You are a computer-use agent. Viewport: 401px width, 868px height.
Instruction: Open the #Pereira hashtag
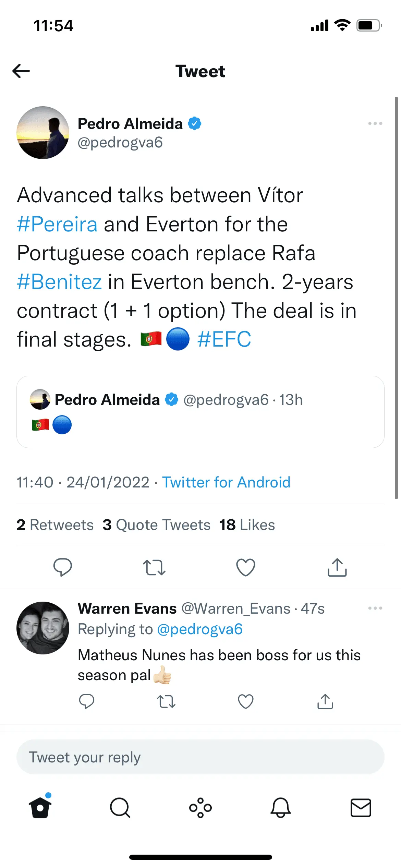tap(57, 224)
